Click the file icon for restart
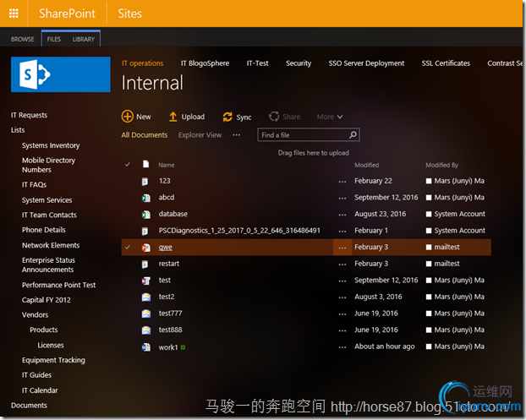526x420 pixels. click(145, 265)
